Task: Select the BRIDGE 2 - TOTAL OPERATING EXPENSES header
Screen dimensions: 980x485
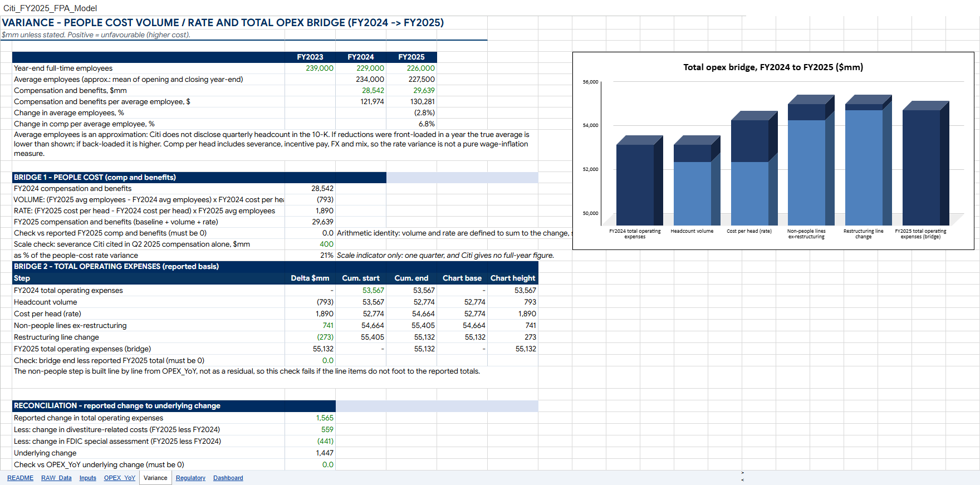Action: [x=275, y=266]
